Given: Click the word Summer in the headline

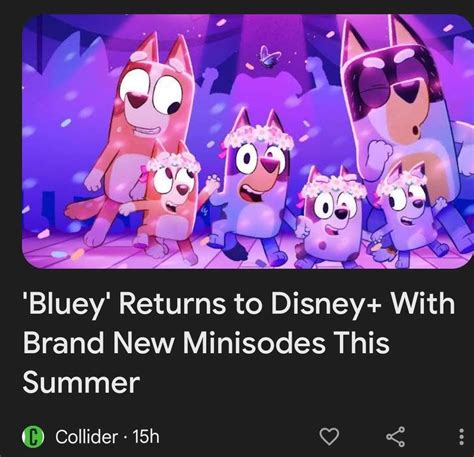Looking at the screenshot, I should pos(81,383).
